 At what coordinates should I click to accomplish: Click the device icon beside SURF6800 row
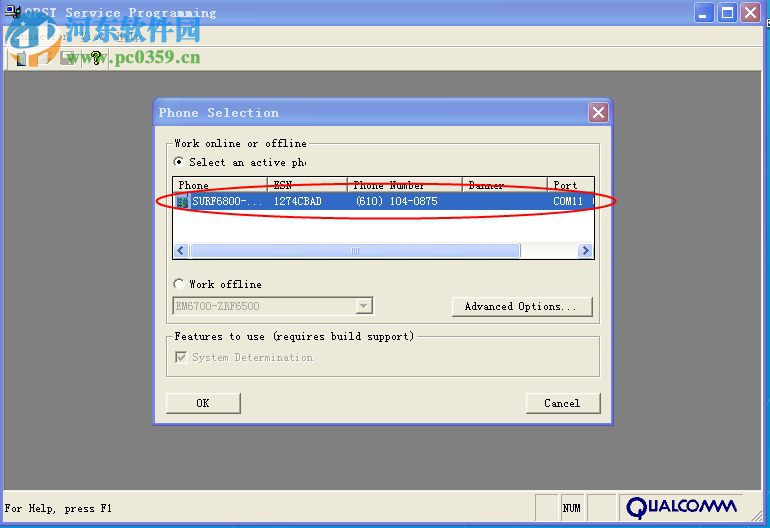point(182,201)
